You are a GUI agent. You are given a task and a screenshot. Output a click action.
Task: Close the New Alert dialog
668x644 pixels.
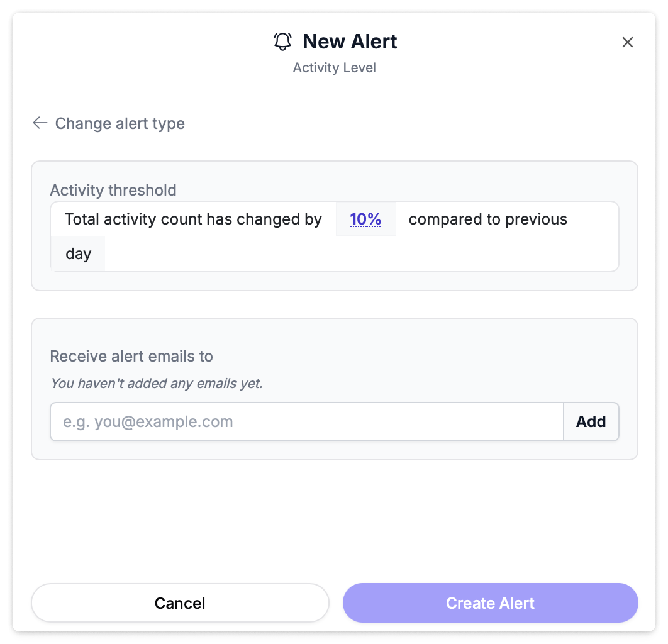627,42
